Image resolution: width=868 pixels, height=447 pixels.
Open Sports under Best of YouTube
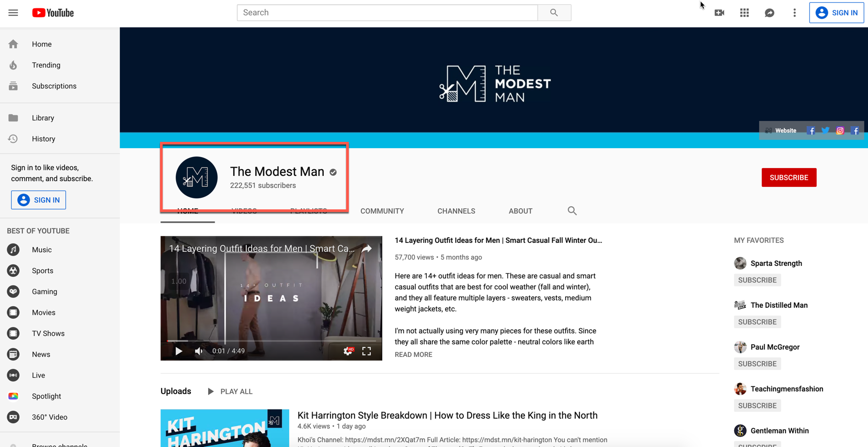tap(60, 271)
